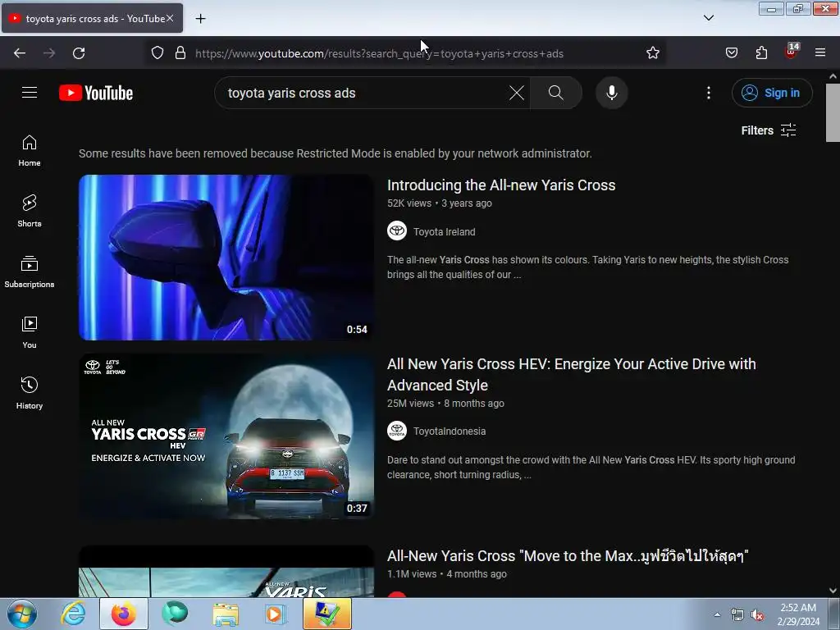Show hidden tray icons arrow

[x=717, y=614]
